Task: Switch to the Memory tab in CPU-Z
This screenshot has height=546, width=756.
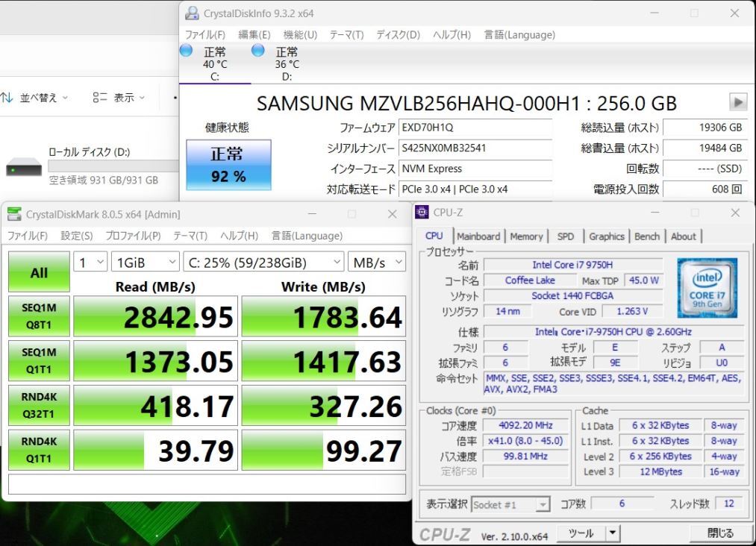Action: coord(526,236)
